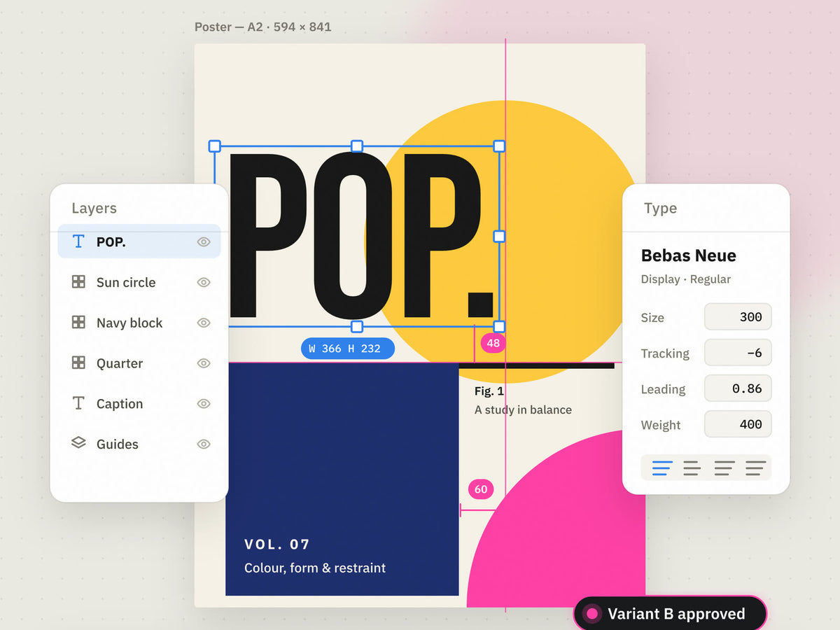Select the Quarter layer

tap(139, 363)
